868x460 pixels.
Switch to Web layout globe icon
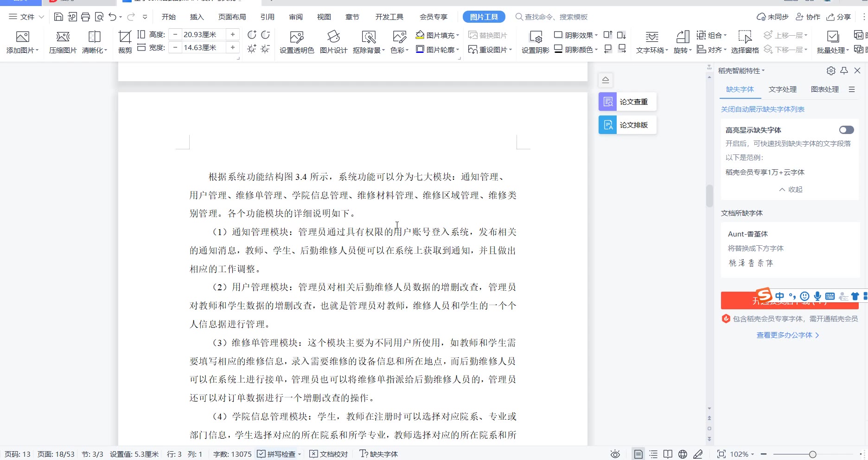click(683, 454)
